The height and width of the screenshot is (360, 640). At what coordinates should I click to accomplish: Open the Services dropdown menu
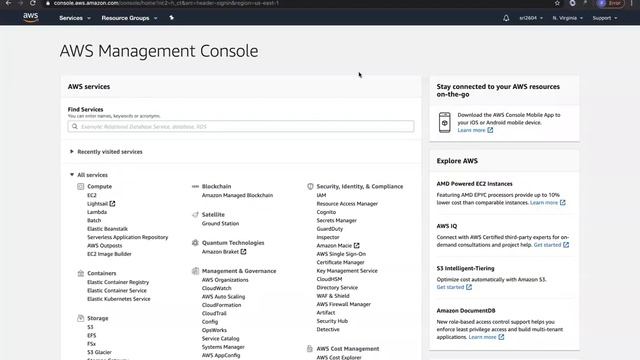coord(75,18)
